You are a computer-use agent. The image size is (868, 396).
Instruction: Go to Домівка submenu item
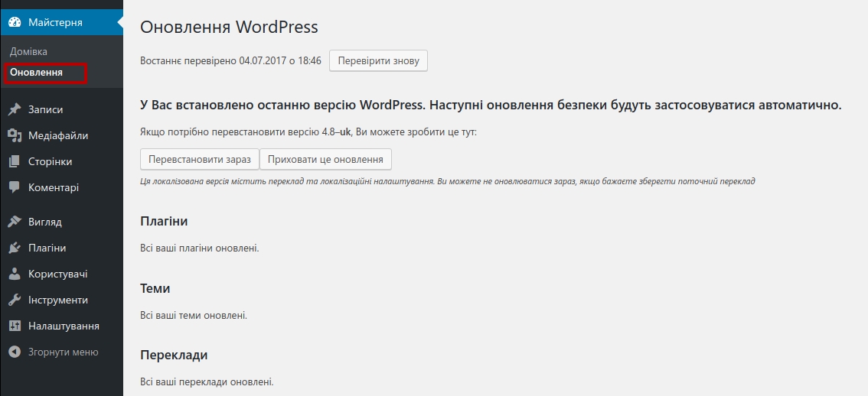pyautogui.click(x=28, y=51)
